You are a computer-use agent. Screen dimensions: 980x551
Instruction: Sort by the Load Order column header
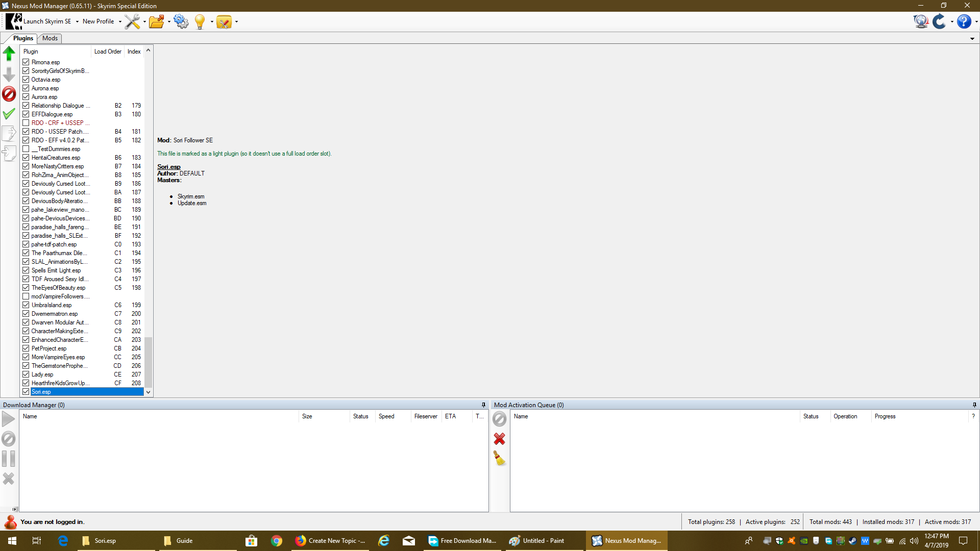coord(108,52)
